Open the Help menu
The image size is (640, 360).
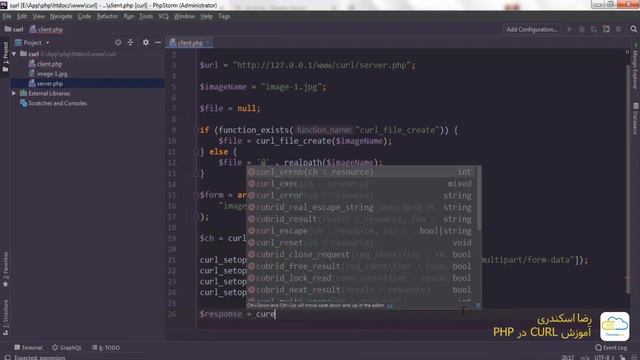pyautogui.click(x=207, y=16)
